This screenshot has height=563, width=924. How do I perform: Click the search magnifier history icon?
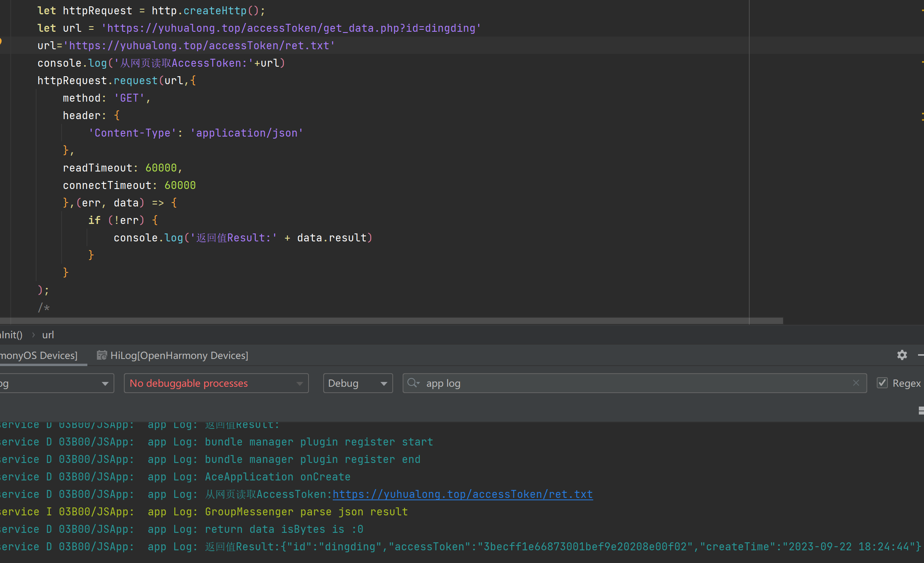pos(413,383)
